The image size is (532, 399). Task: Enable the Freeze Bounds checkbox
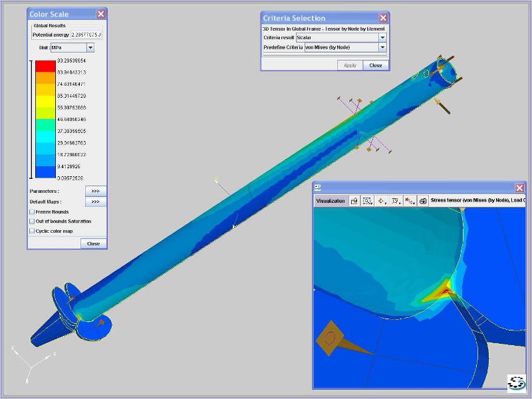point(32,212)
